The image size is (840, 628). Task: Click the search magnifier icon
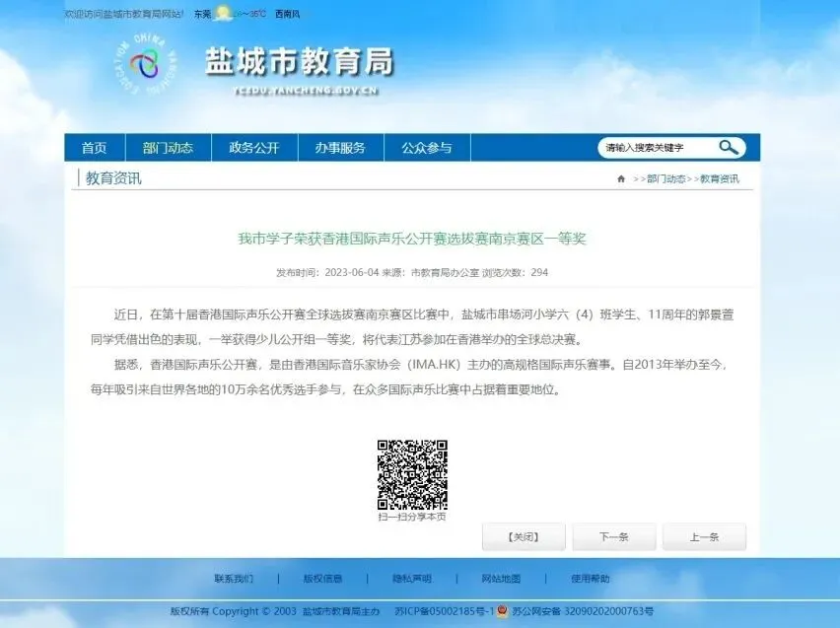(728, 147)
